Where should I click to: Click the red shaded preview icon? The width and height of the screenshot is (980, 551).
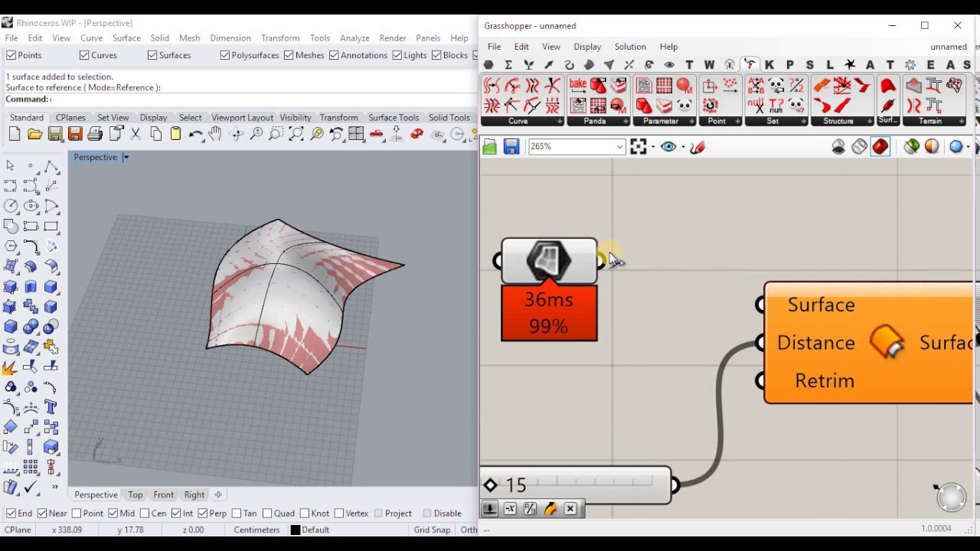880,147
